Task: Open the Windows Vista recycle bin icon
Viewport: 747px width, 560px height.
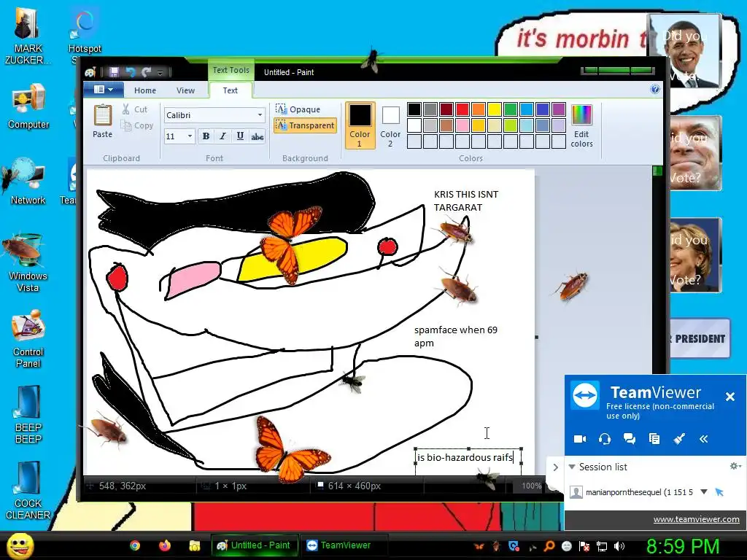Action: coord(27,262)
